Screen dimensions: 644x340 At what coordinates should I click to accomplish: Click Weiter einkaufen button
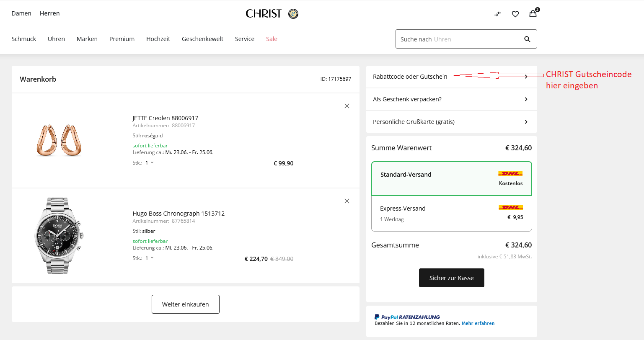(x=185, y=304)
